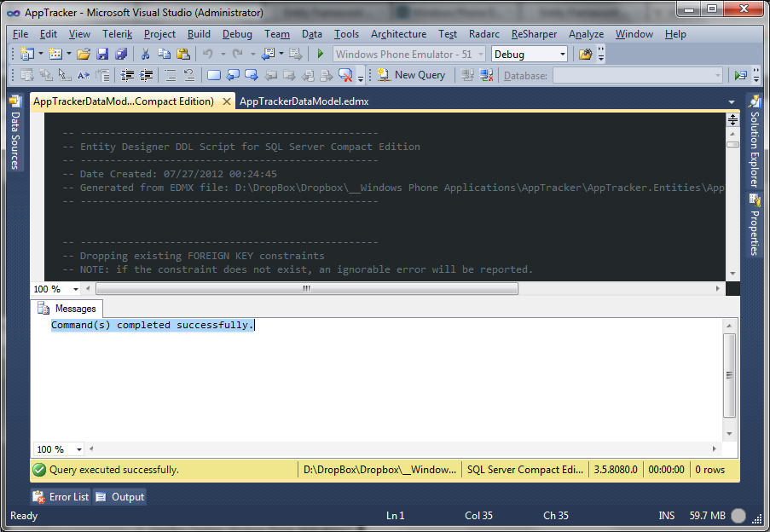This screenshot has width=770, height=532.
Task: Open the Add New Item dropdown arrow
Action: (69, 54)
